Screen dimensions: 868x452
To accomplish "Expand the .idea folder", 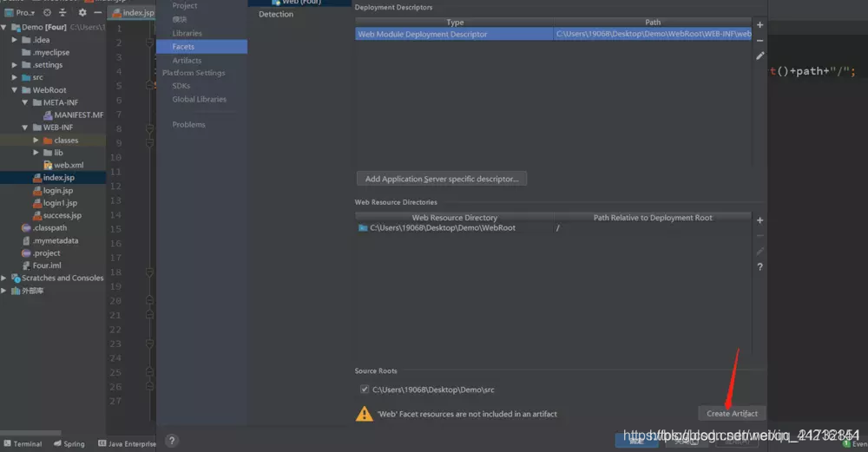I will click(x=15, y=40).
